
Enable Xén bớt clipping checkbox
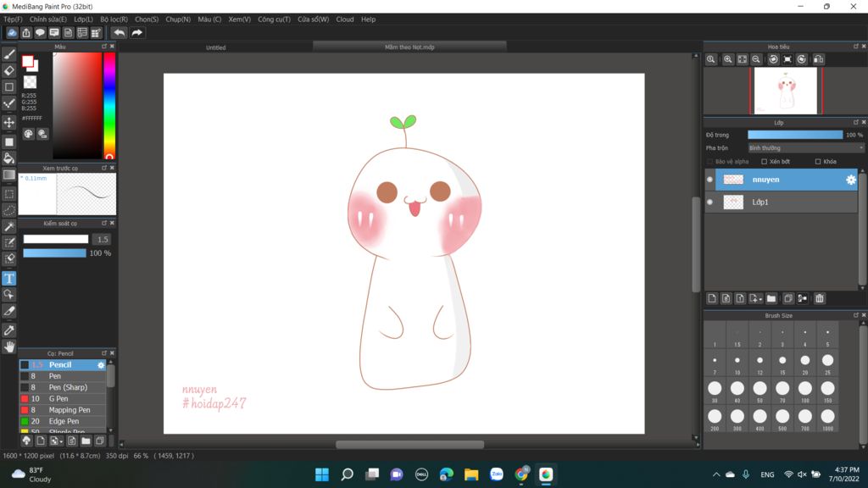764,162
